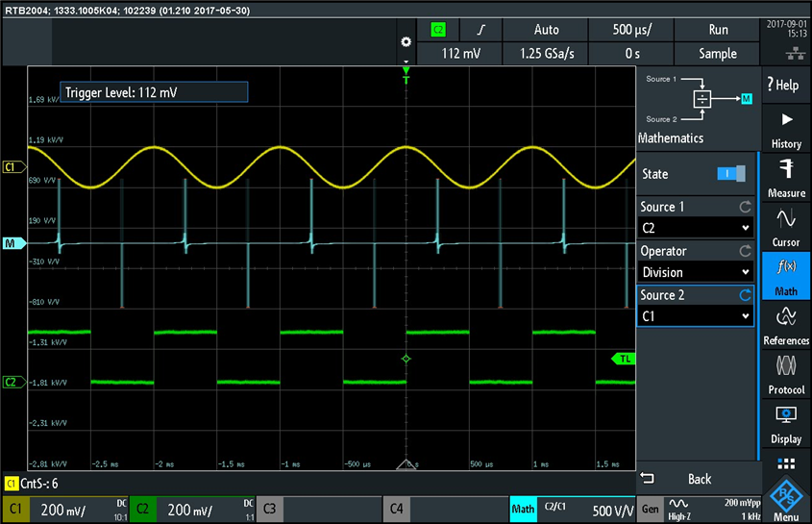Open the Help icon in the sidebar

785,85
